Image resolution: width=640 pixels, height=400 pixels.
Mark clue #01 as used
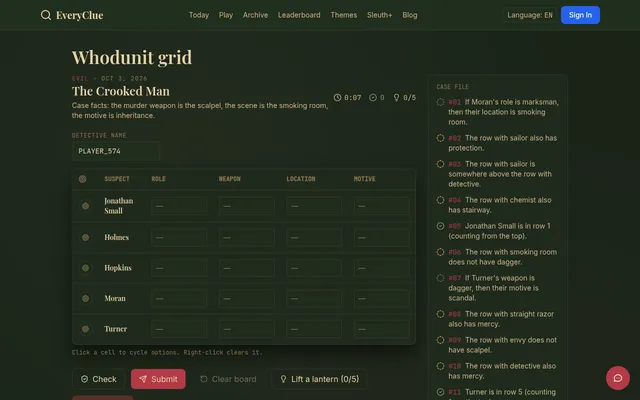pyautogui.click(x=440, y=102)
